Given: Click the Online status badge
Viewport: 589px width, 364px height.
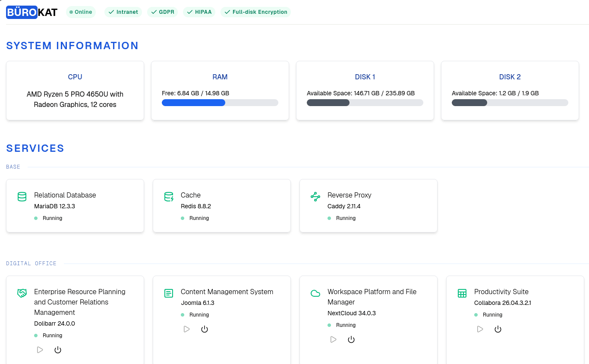Looking at the screenshot, I should tap(81, 12).
